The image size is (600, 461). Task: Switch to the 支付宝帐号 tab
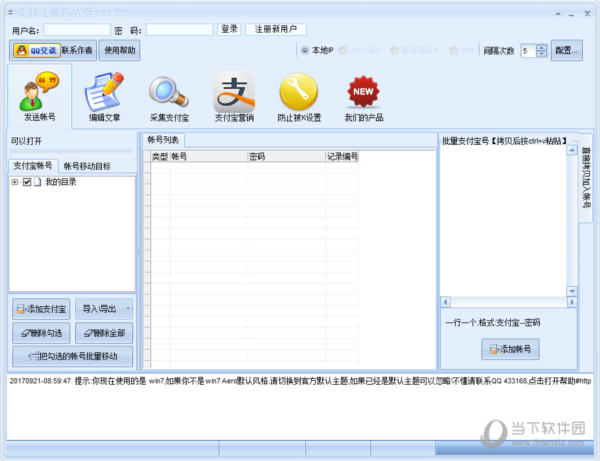(x=33, y=166)
